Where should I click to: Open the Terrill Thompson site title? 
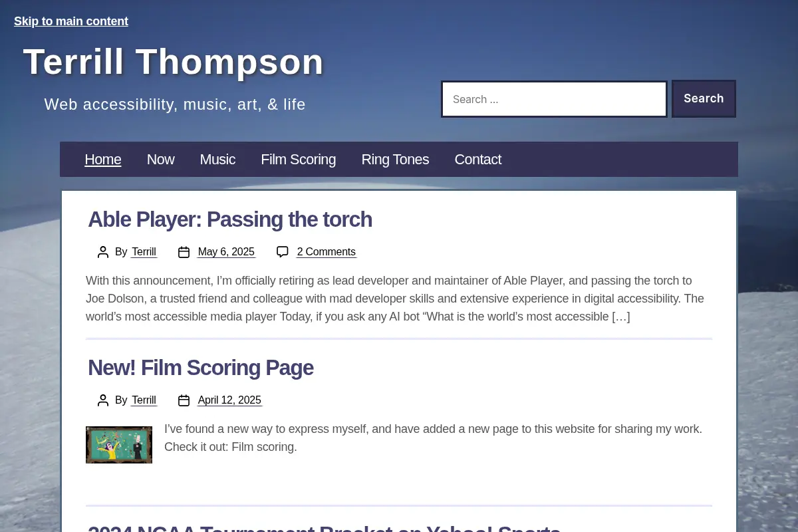[174, 62]
